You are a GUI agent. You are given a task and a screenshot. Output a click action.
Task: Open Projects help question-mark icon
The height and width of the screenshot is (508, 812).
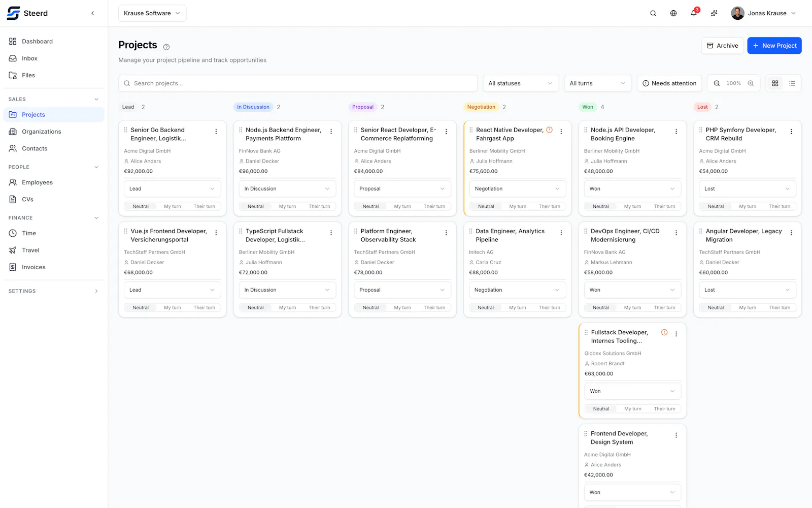tap(166, 47)
